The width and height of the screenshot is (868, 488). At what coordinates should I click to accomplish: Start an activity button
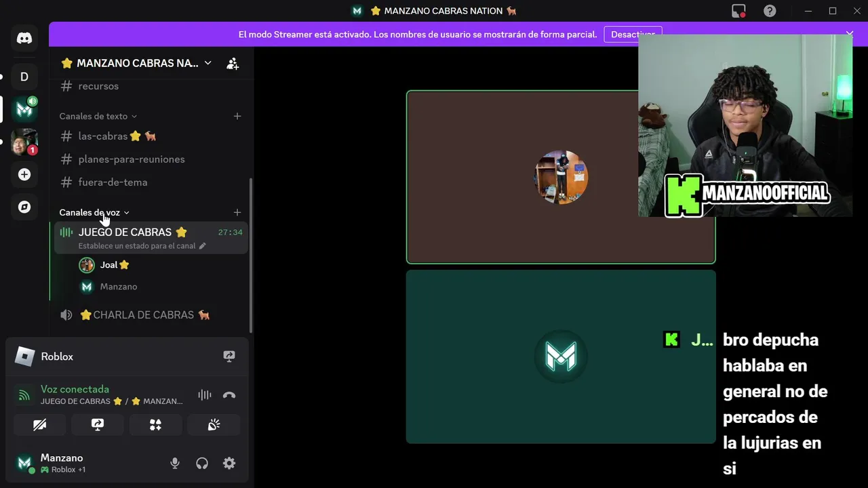tap(155, 425)
